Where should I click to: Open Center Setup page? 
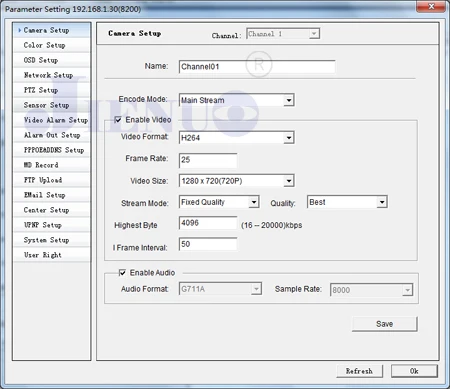52,210
